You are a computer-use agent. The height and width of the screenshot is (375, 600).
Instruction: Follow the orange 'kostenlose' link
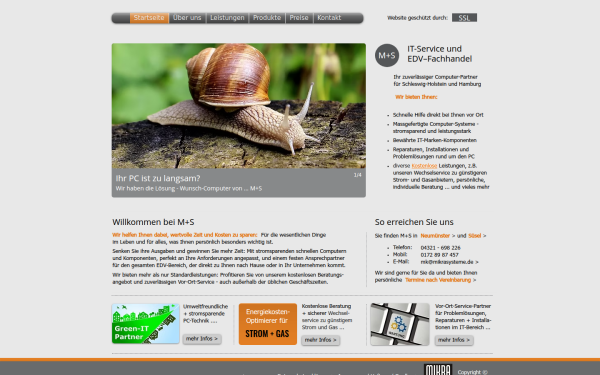point(424,166)
